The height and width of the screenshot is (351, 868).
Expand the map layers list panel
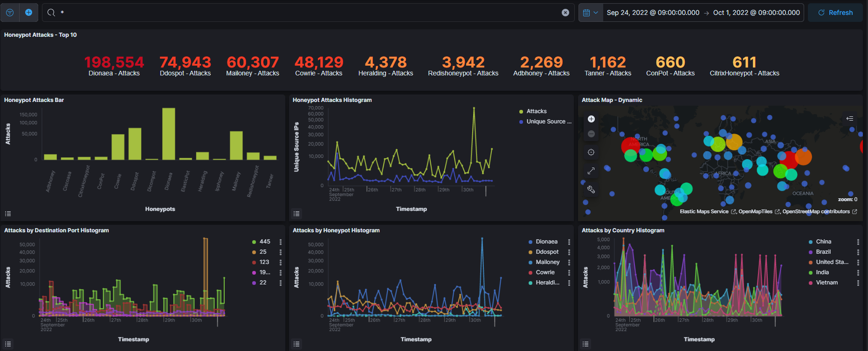850,119
